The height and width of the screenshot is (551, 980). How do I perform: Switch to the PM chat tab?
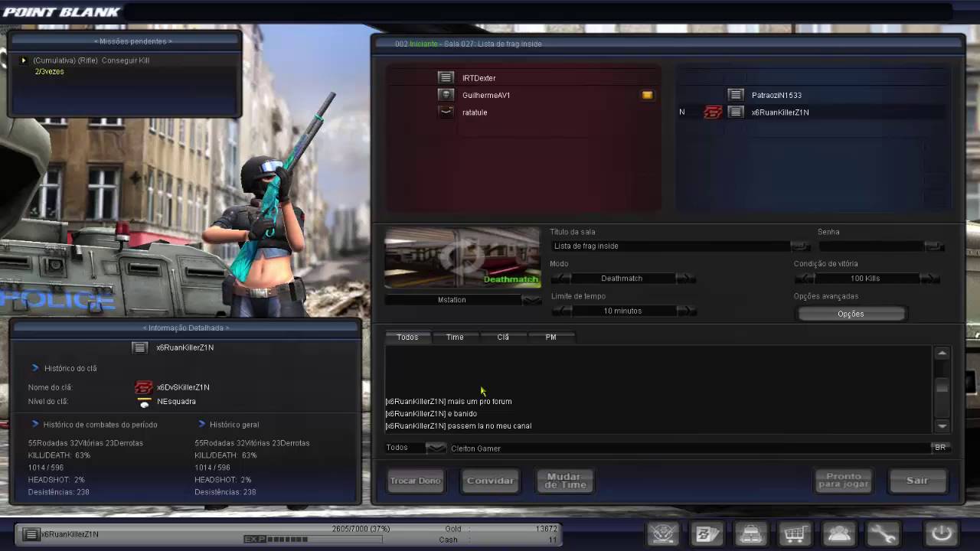550,337
